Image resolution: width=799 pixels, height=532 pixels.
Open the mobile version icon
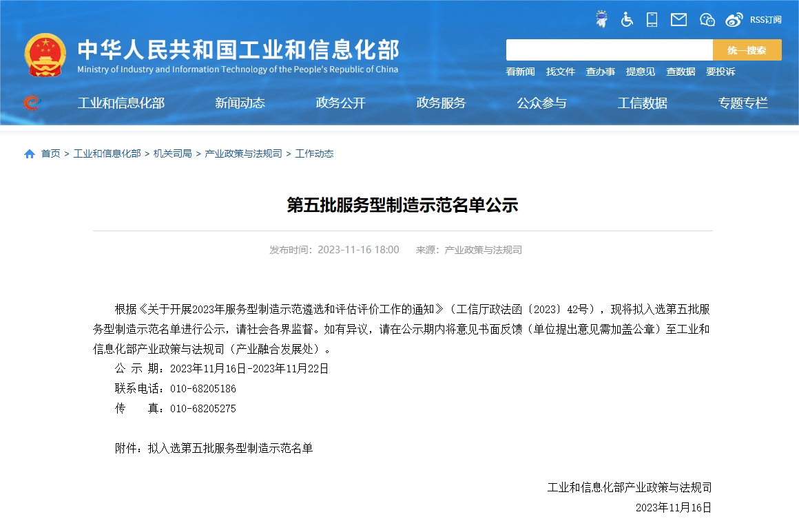[652, 19]
